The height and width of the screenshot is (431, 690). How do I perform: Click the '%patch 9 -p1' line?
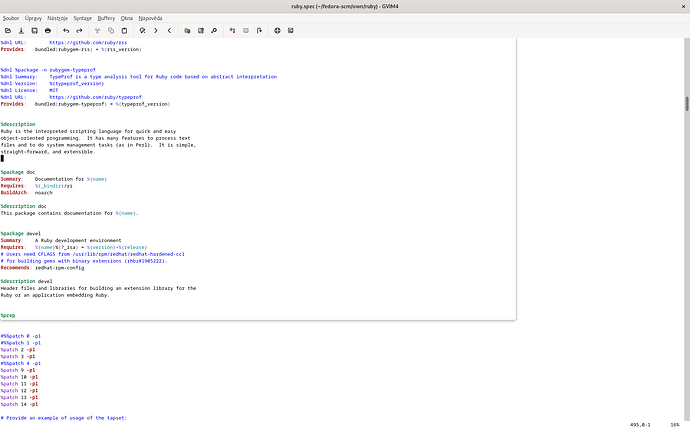coord(18,370)
